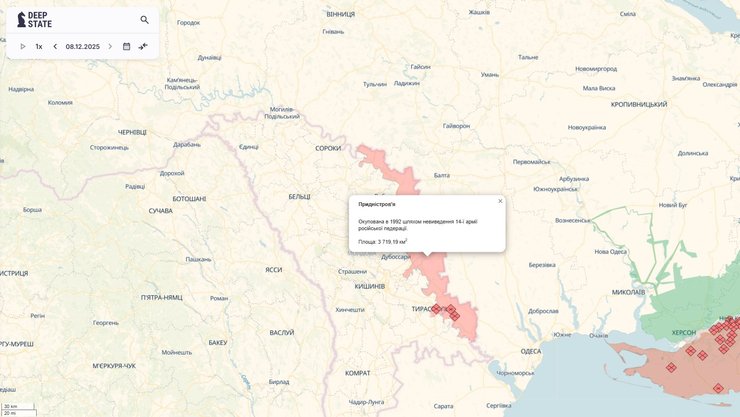The image size is (740, 417).
Task: Go to the next date
Action: (x=110, y=46)
